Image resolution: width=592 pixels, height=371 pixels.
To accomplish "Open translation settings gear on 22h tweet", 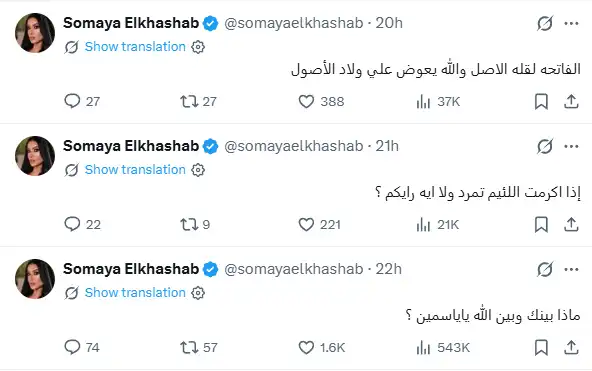I will click(198, 293).
